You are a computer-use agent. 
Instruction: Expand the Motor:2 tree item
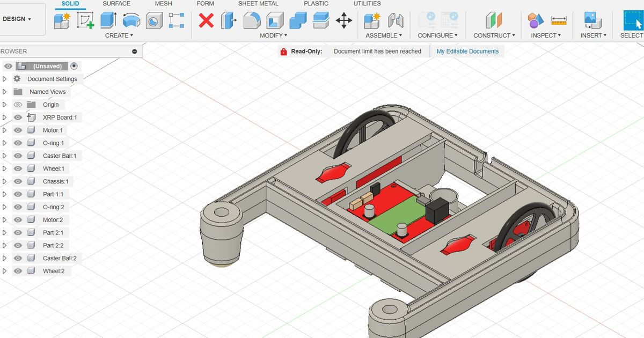5,219
